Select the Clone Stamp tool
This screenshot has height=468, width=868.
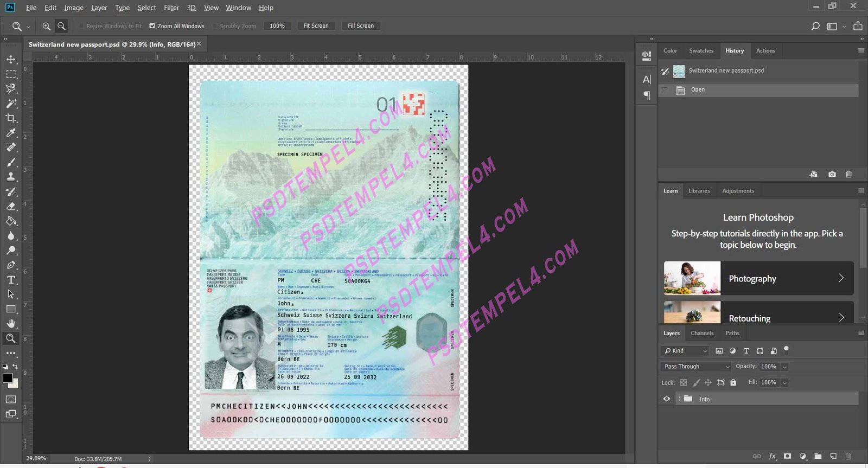[x=11, y=177]
